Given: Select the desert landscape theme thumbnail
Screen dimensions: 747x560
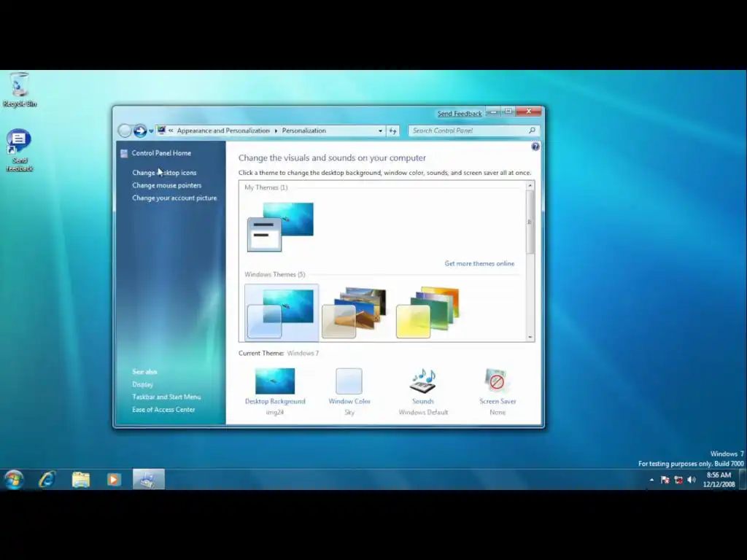Looking at the screenshot, I should point(355,313).
